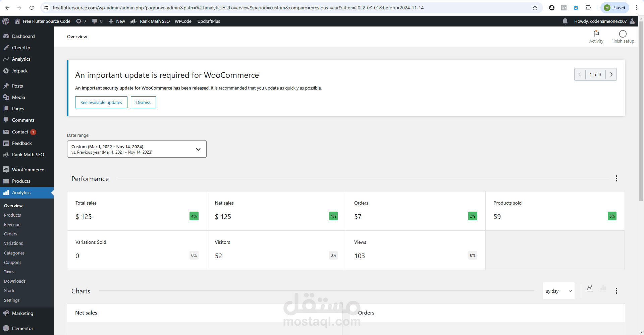Open Variations analytics report
This screenshot has height=335, width=644.
pyautogui.click(x=13, y=243)
